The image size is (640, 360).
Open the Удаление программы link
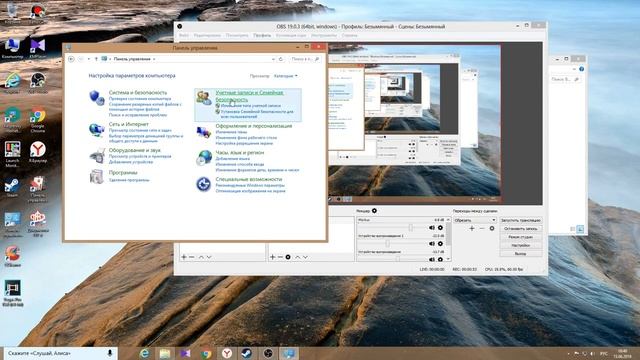(x=129, y=180)
